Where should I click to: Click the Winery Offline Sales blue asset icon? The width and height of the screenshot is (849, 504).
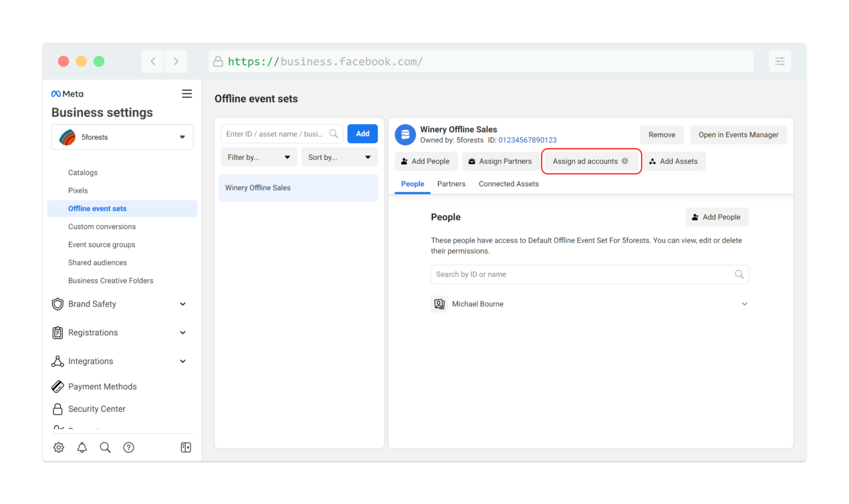[405, 135]
